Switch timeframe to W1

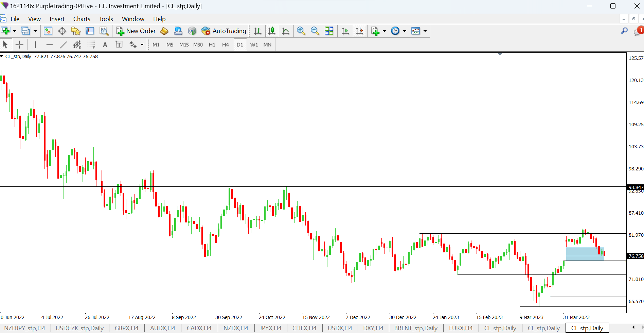pyautogui.click(x=254, y=45)
